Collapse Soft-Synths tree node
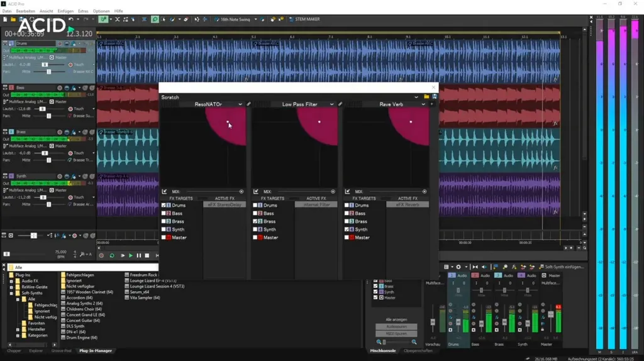Image resolution: width=644 pixels, height=361 pixels. pos(11,293)
